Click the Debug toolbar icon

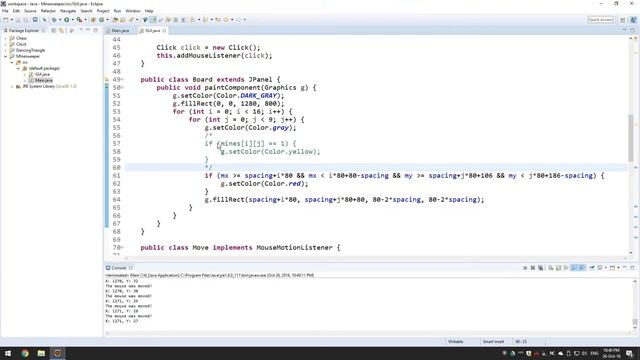point(53,20)
